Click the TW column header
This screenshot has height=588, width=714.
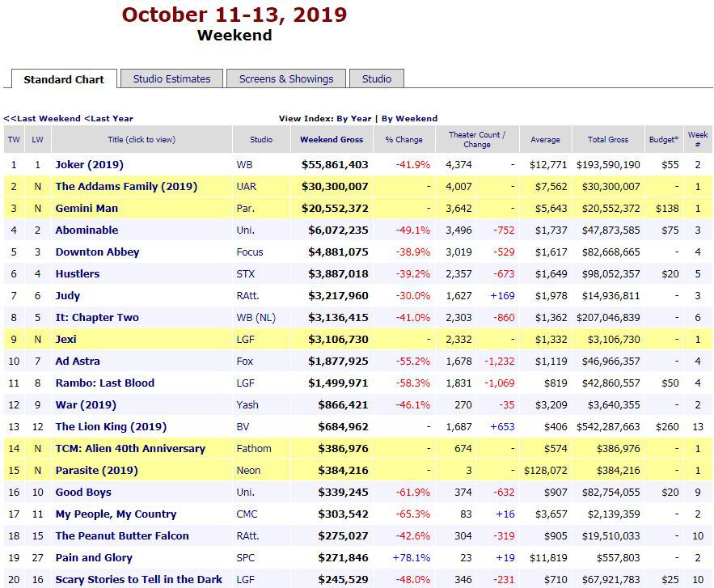[14, 139]
